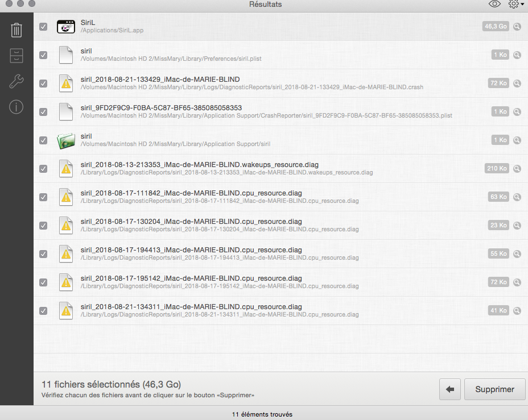Viewport: 528px width, 420px height.
Task: Reveal the 130204 cpu_resource.diag with magnifier
Action: tap(517, 225)
